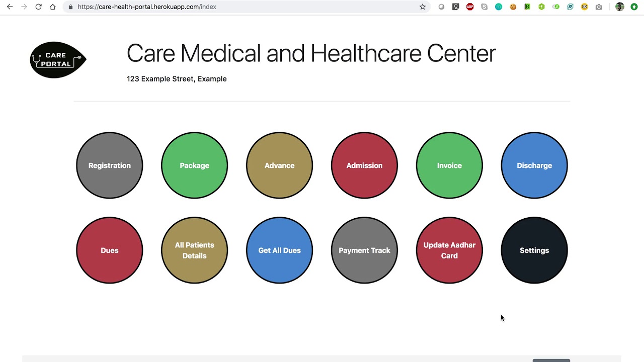This screenshot has width=644, height=362.
Task: Click the toggle-style JS extension icon
Action: [x=556, y=7]
